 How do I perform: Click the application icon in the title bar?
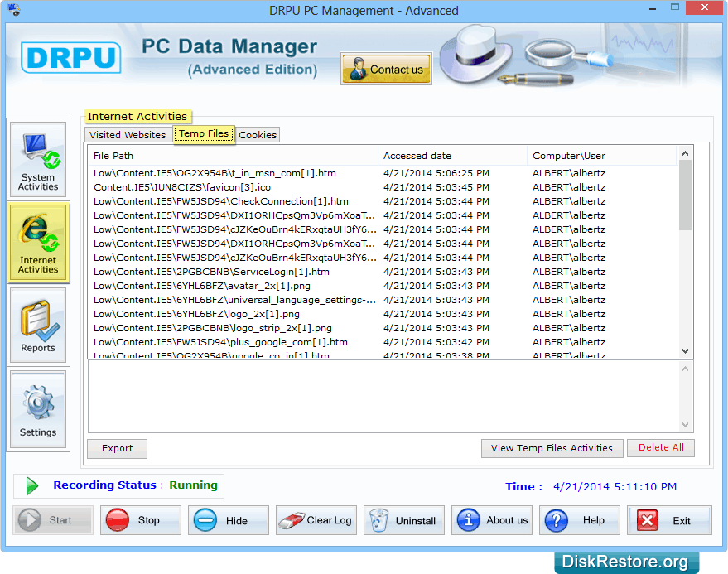[x=14, y=9]
